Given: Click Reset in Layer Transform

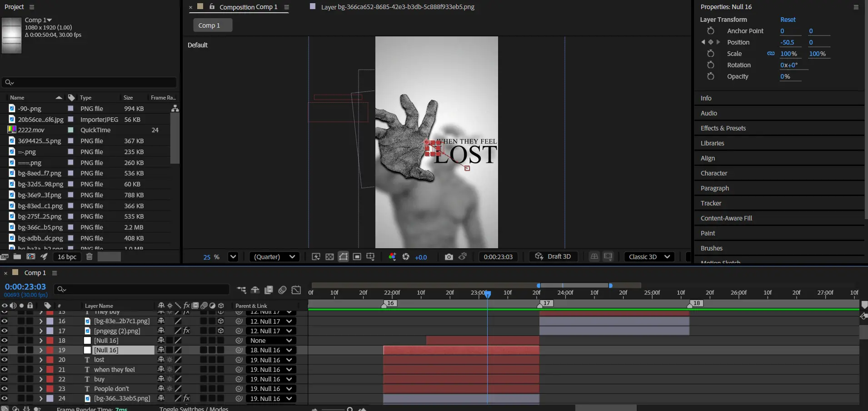Looking at the screenshot, I should (788, 20).
